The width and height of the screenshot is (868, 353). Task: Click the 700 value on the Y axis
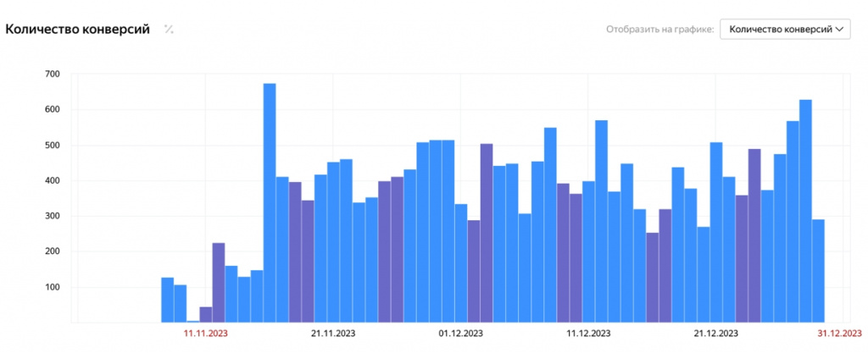point(53,74)
